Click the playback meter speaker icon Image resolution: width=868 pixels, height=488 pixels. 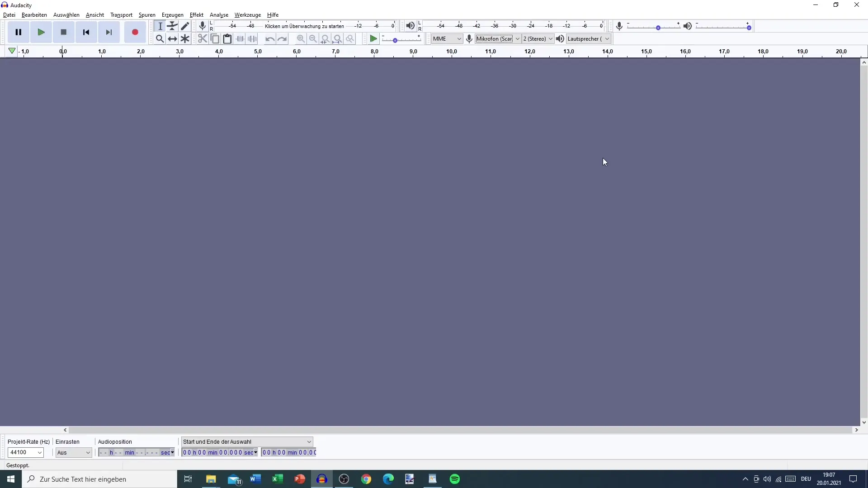point(410,26)
